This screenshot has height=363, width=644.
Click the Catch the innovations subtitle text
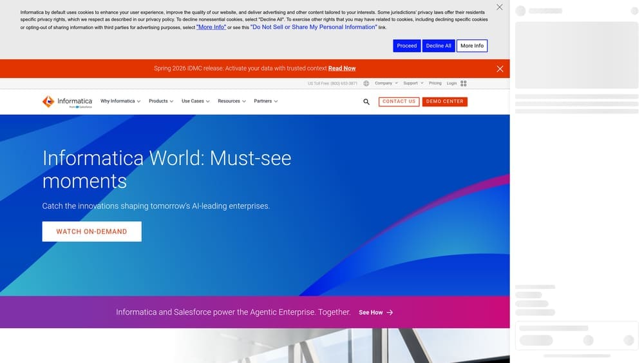click(x=156, y=206)
